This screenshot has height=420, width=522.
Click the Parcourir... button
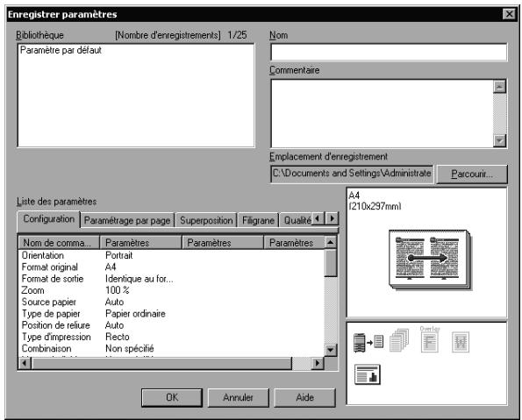coord(472,174)
